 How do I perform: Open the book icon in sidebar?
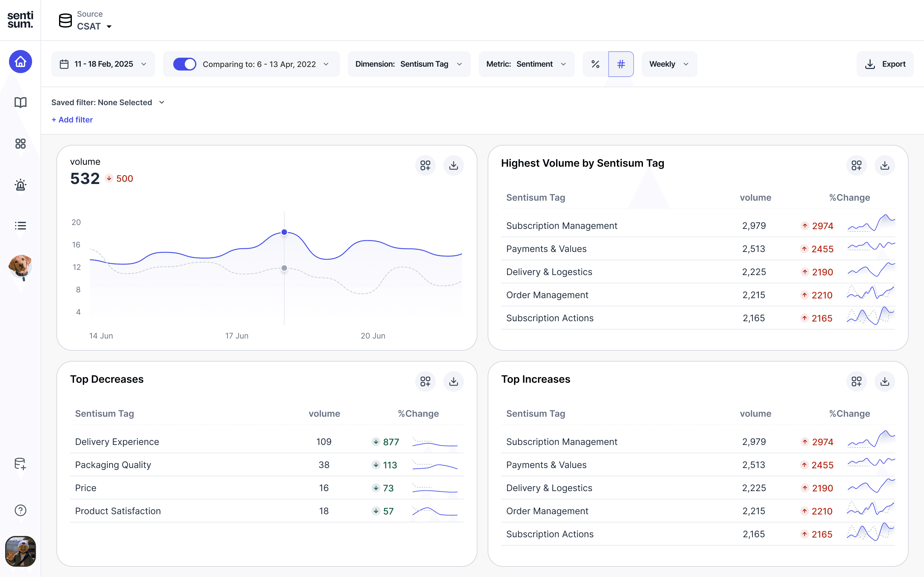click(20, 102)
